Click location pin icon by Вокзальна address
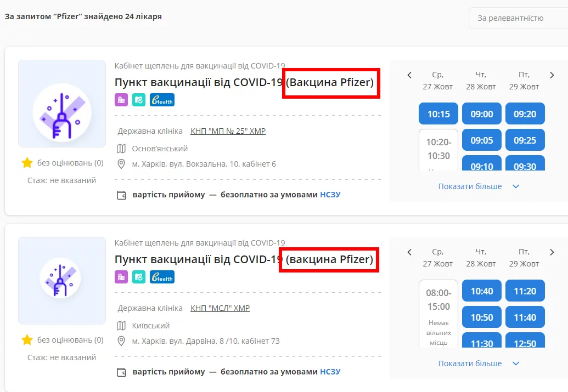The image size is (568, 392). pyautogui.click(x=121, y=164)
